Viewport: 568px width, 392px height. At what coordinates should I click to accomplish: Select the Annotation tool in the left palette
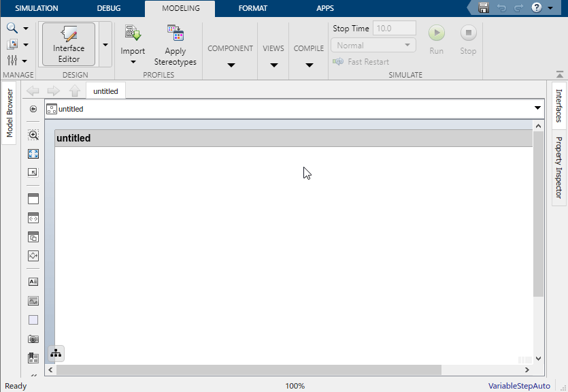click(33, 281)
